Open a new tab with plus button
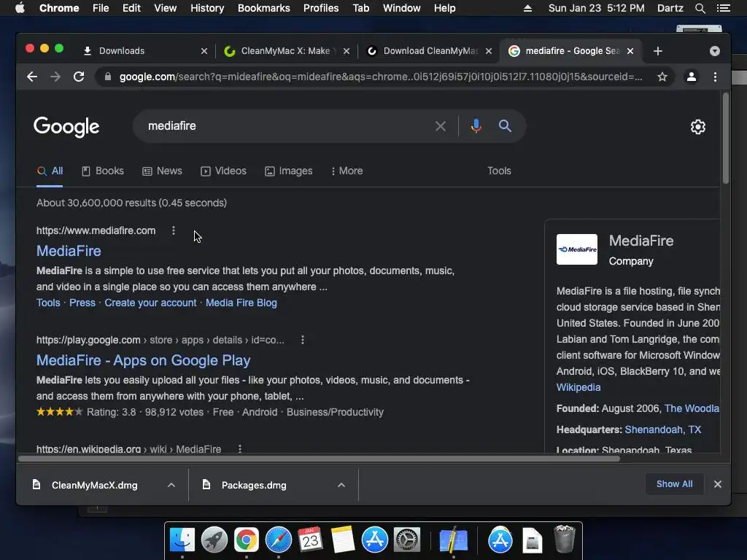Viewport: 747px width, 560px height. point(658,51)
